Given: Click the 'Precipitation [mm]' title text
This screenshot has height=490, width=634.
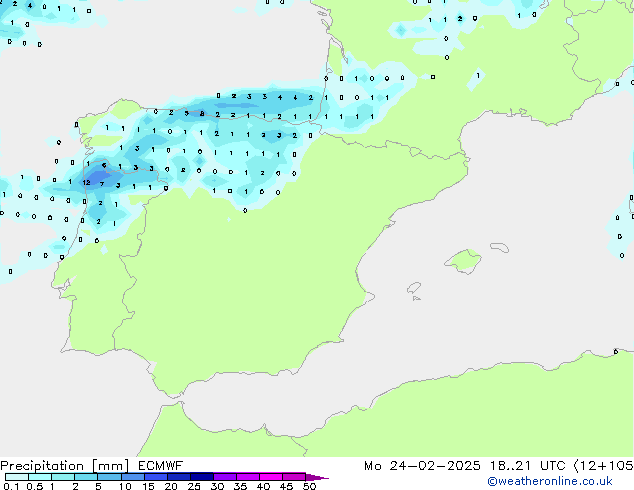Looking at the screenshot, I should tap(65, 466).
